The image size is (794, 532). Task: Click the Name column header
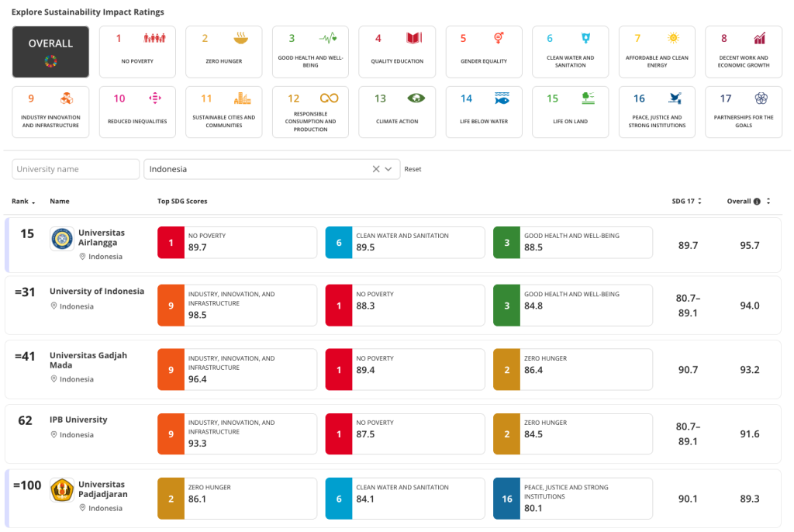tap(59, 201)
